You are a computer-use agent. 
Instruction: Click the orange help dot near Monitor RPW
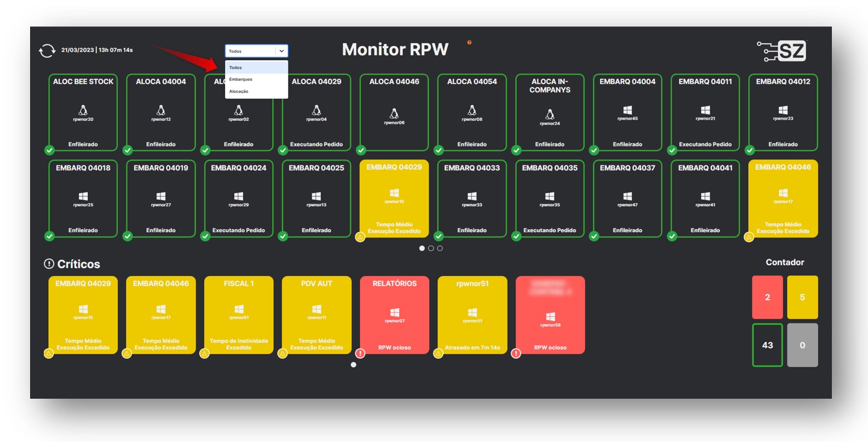(x=470, y=43)
